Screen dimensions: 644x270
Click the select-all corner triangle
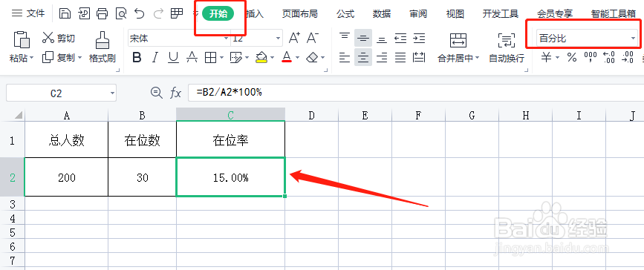18,116
